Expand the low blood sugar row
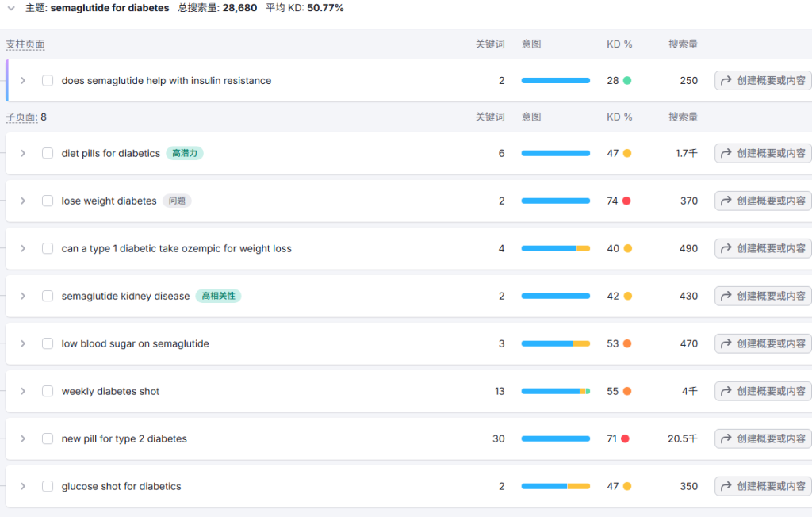 point(23,343)
